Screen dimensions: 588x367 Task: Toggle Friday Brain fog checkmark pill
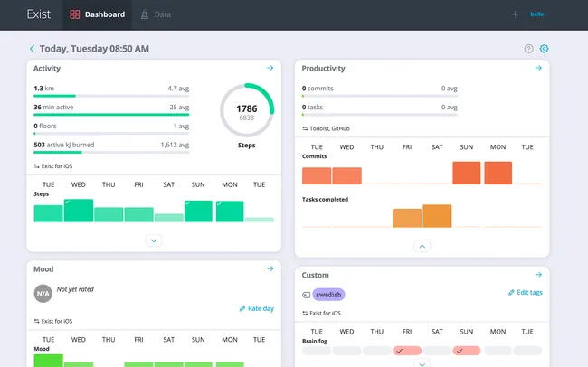click(407, 351)
